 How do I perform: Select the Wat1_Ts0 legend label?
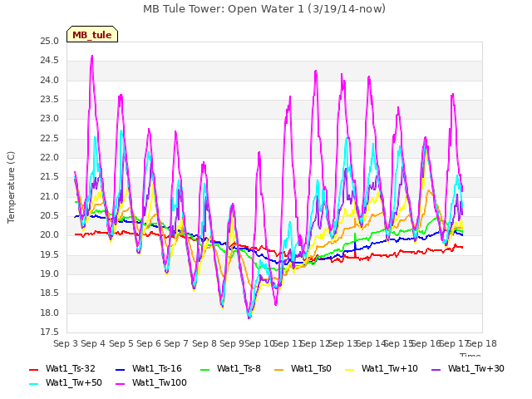(x=311, y=368)
